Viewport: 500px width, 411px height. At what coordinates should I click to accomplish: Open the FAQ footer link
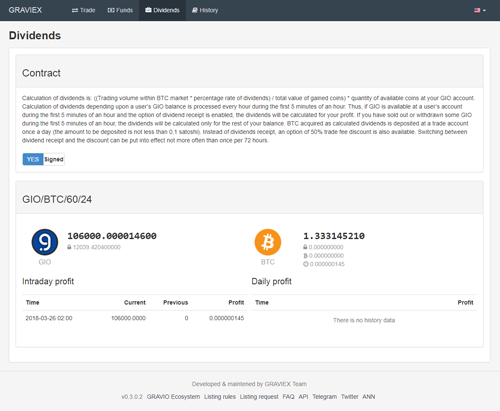point(288,397)
